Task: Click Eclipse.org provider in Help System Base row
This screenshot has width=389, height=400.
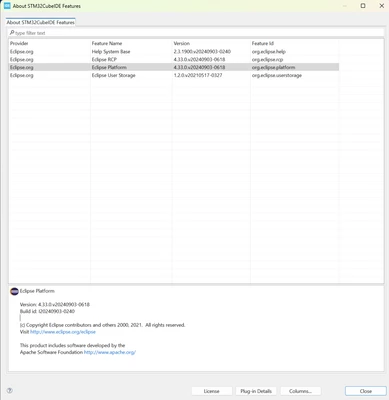Action: (21, 52)
